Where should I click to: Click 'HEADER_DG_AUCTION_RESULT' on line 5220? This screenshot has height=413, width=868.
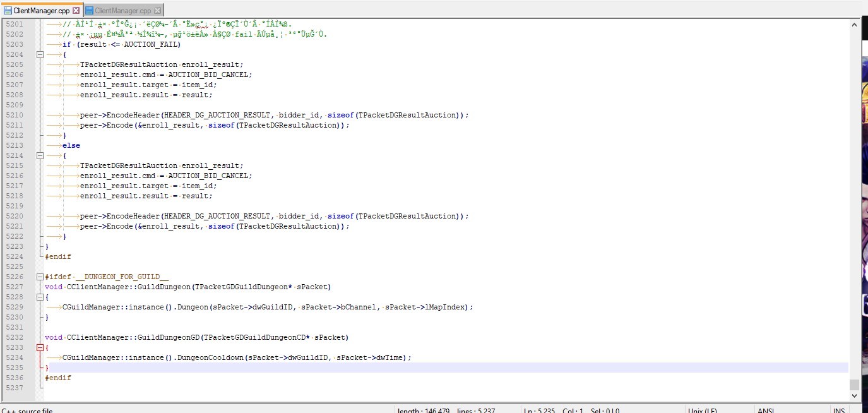pyautogui.click(x=217, y=216)
